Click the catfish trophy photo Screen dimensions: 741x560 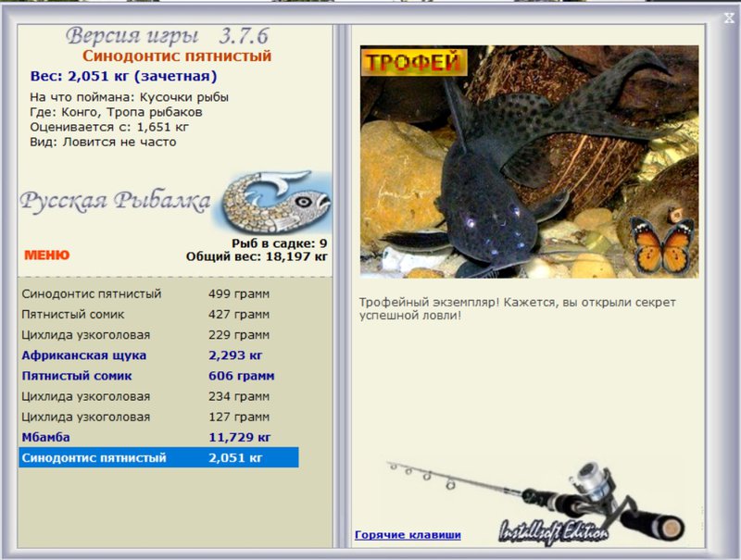[x=529, y=161]
